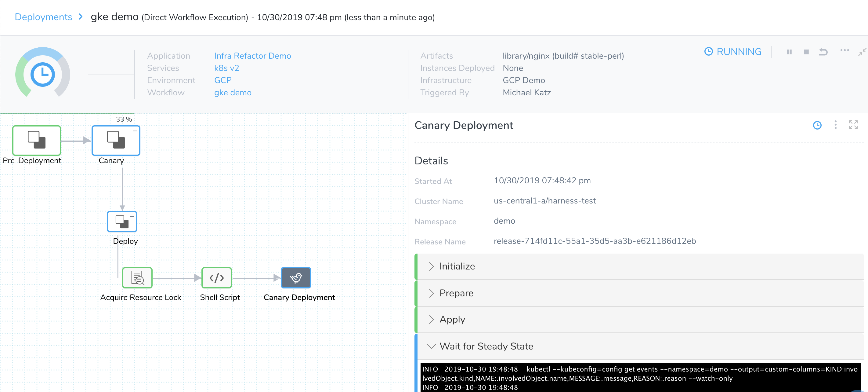Open vertical dots menu in details panel
The width and height of the screenshot is (868, 392).
tap(835, 125)
